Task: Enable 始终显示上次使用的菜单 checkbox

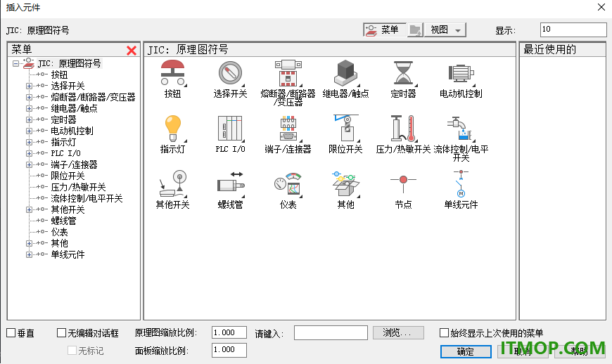Action: [444, 333]
